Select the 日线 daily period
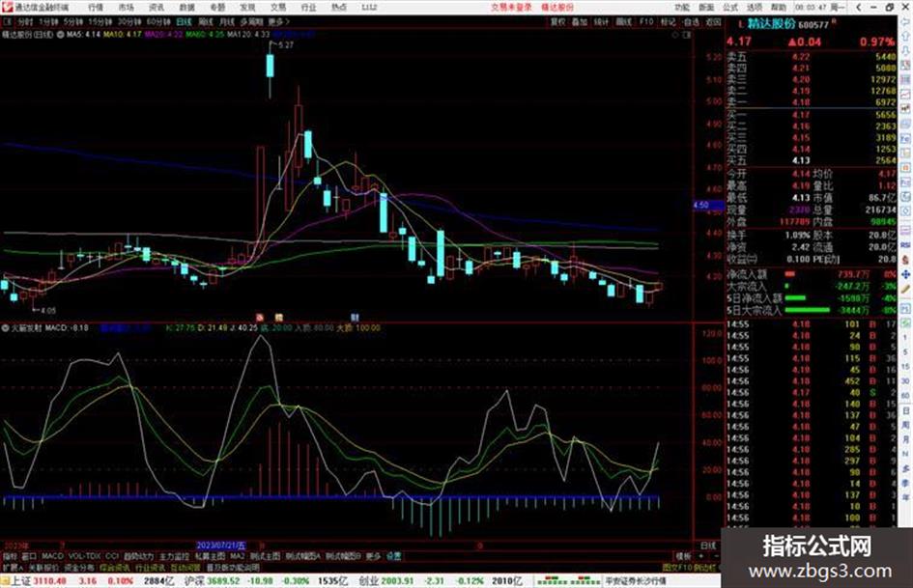 pos(184,21)
